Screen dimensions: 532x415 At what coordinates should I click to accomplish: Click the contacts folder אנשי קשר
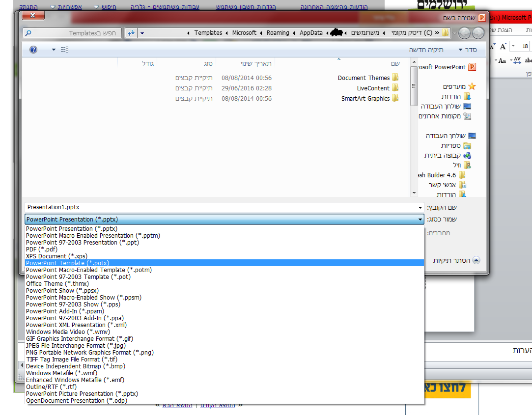pyautogui.click(x=447, y=185)
